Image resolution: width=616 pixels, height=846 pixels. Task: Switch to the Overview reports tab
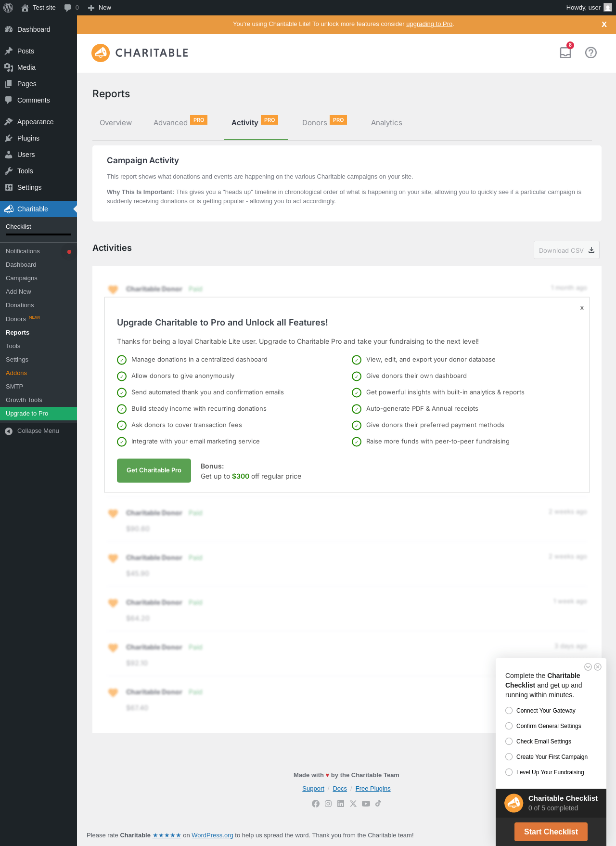click(115, 123)
